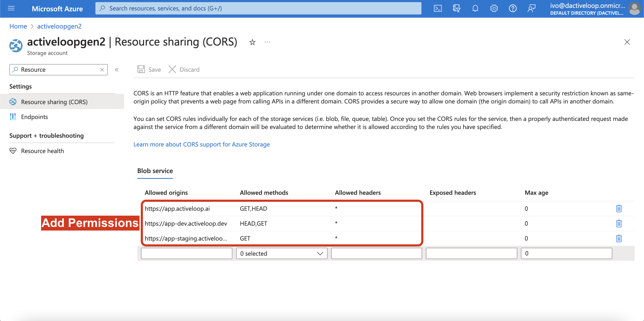The width and height of the screenshot is (644, 321).
Task: Click Learn more about CORS support link
Action: tap(201, 144)
